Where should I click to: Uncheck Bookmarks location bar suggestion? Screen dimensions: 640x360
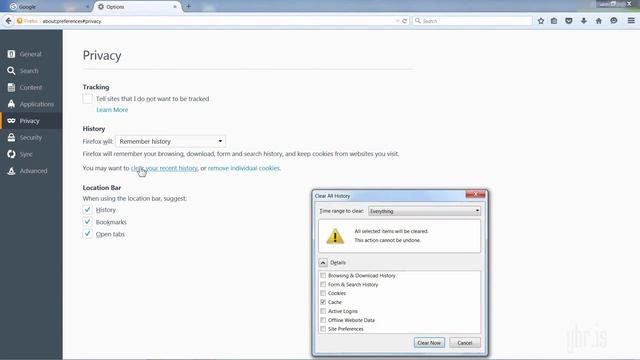tap(87, 222)
